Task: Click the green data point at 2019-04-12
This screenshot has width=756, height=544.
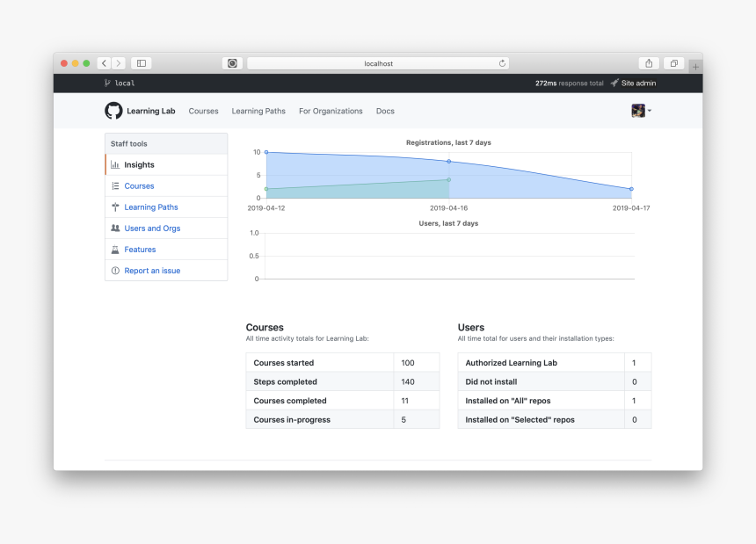Action: 266,189
